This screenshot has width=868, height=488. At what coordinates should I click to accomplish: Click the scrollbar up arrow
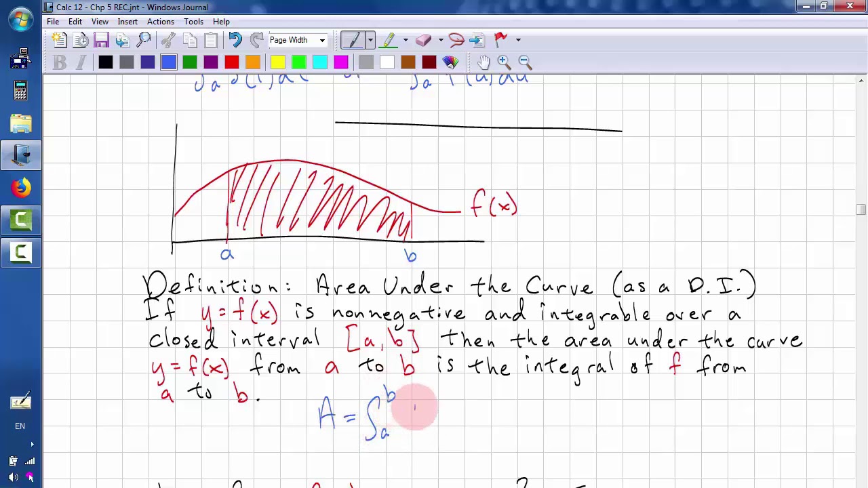[861, 80]
